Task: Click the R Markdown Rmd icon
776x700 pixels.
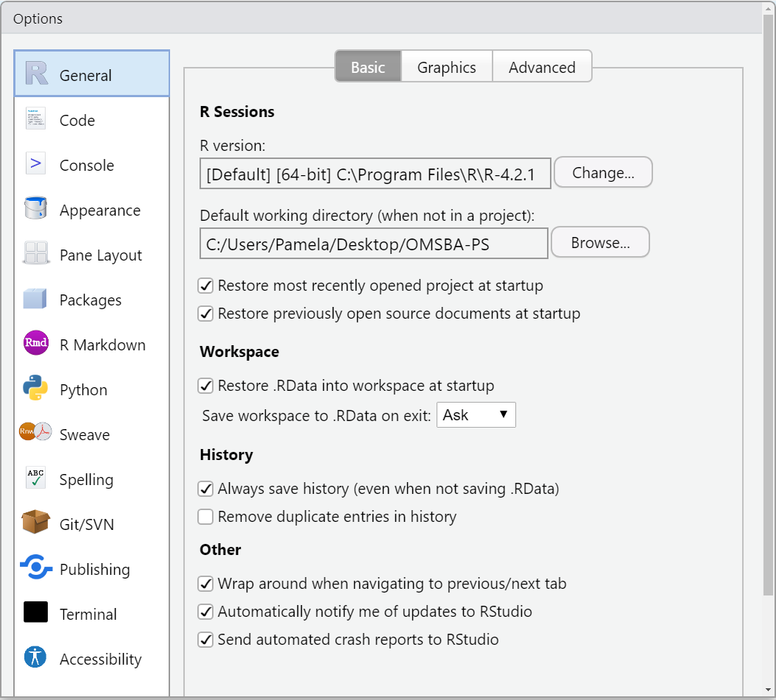Action: (x=36, y=343)
